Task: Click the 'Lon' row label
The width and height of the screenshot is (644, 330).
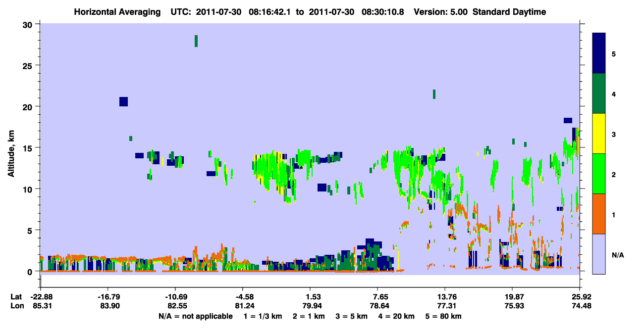Action: click(17, 306)
